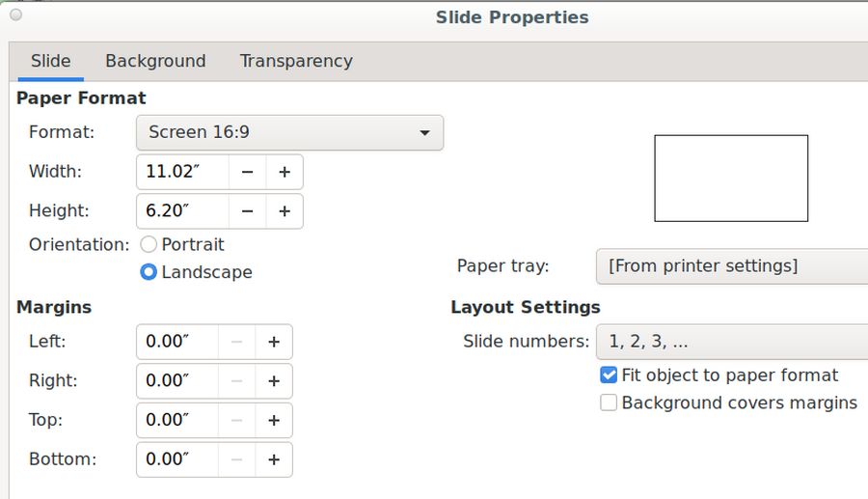Increase Bottom margin with plus button
Screen dimensions: 868x499
click(274, 459)
